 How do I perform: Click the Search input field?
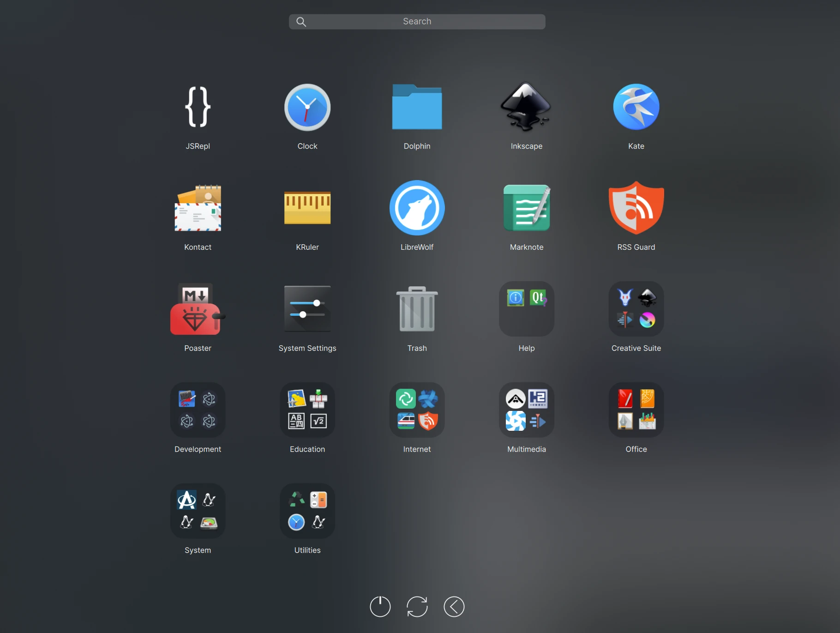pos(417,22)
